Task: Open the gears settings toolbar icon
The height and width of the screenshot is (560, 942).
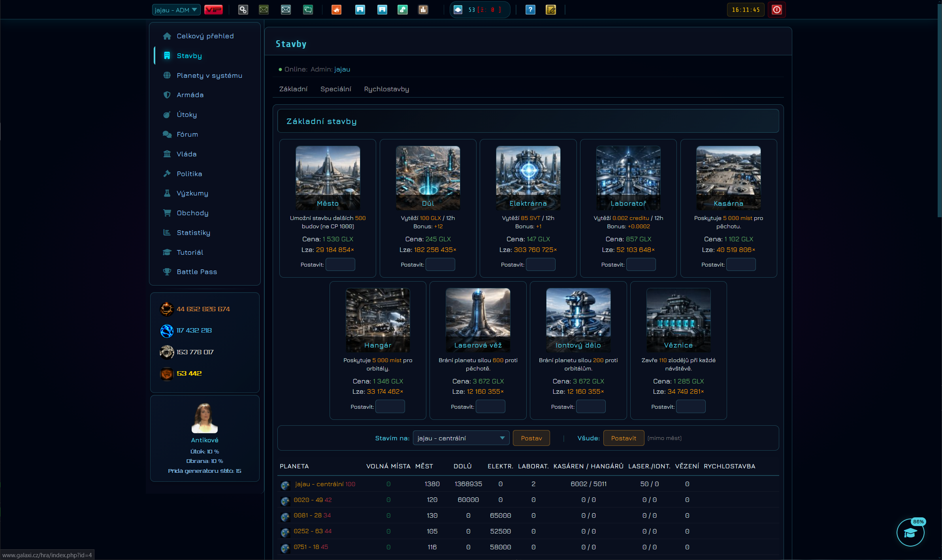Action: coord(243,10)
